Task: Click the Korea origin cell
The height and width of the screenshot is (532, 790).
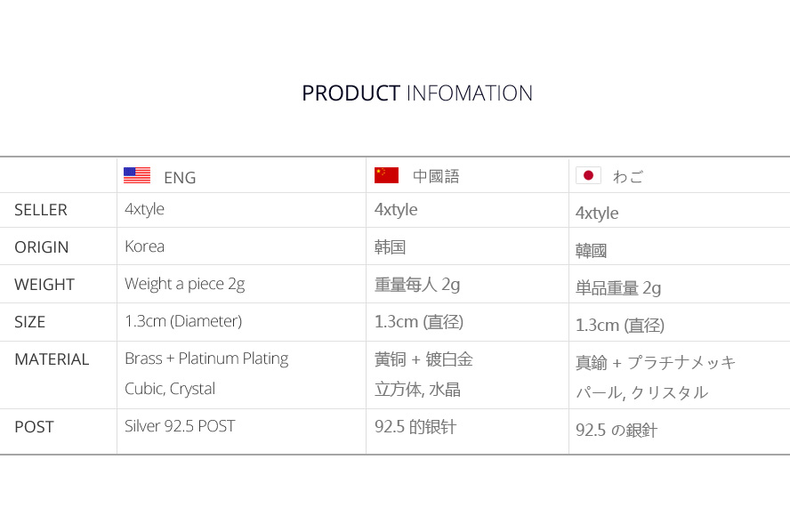Action: [x=144, y=246]
